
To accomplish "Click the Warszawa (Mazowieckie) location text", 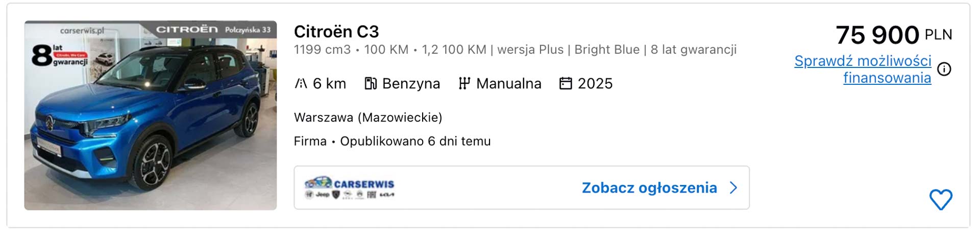I will (368, 118).
